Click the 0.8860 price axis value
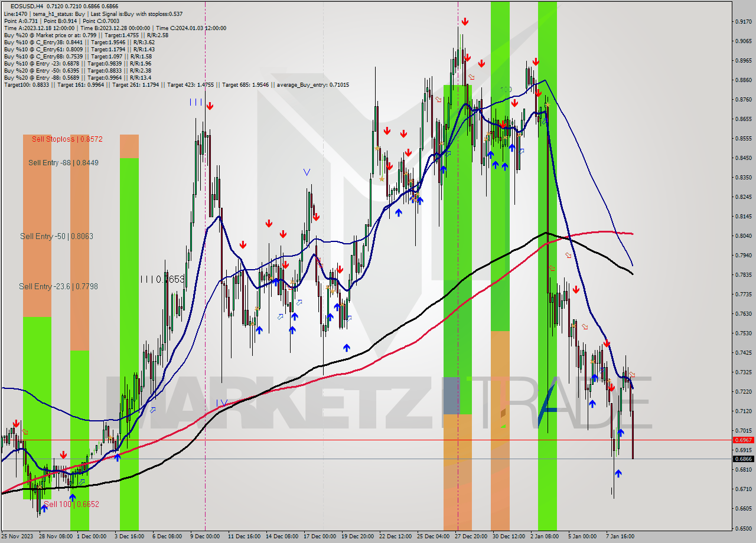Image resolution: width=756 pixels, height=543 pixels. click(743, 80)
